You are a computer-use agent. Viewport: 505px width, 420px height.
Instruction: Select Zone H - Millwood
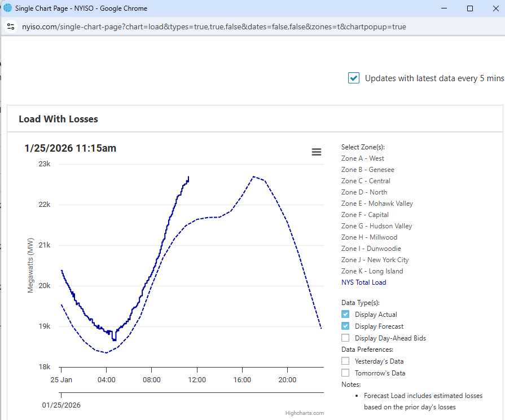point(370,237)
